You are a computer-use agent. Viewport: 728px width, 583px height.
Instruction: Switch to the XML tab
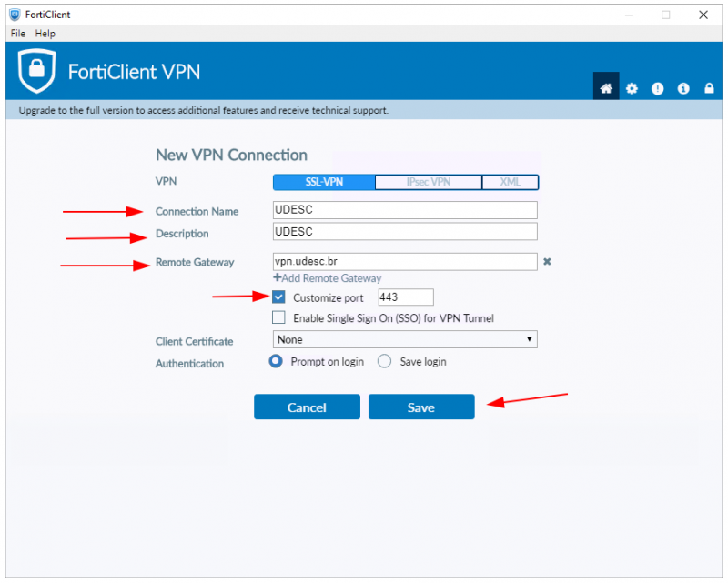point(511,182)
